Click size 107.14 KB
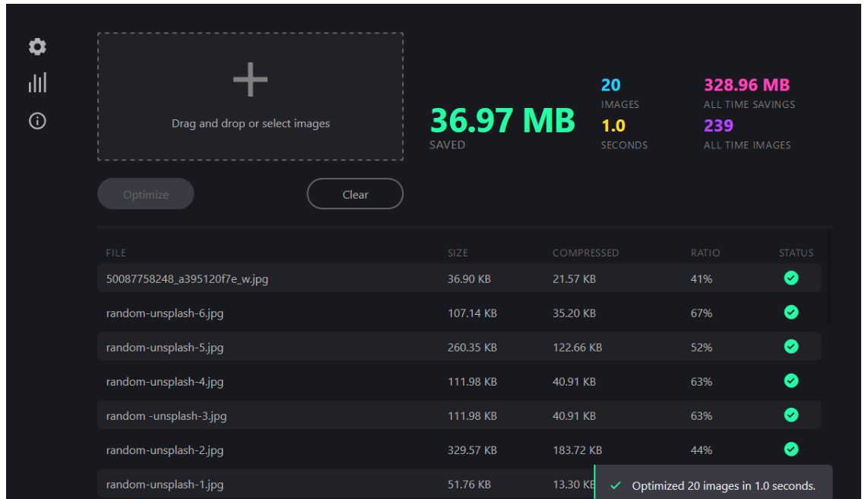Image resolution: width=868 pixels, height=499 pixels. click(472, 313)
